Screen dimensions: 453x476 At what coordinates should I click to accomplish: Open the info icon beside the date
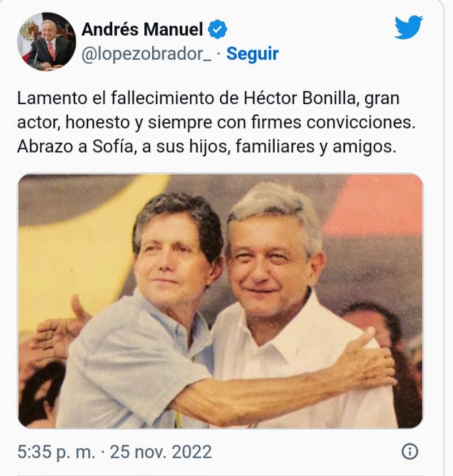(x=410, y=452)
